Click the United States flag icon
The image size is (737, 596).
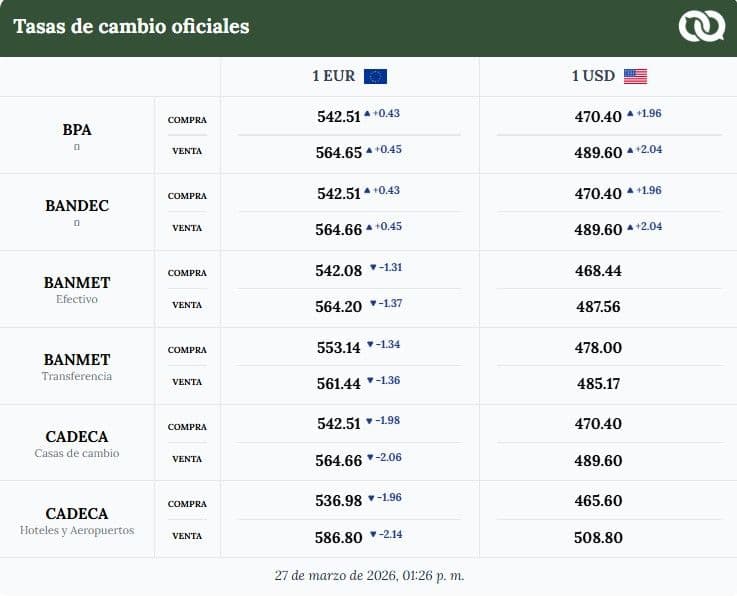click(x=635, y=77)
